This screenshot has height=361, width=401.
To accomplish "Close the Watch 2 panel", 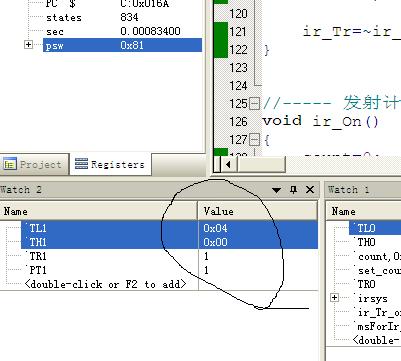I will (310, 190).
